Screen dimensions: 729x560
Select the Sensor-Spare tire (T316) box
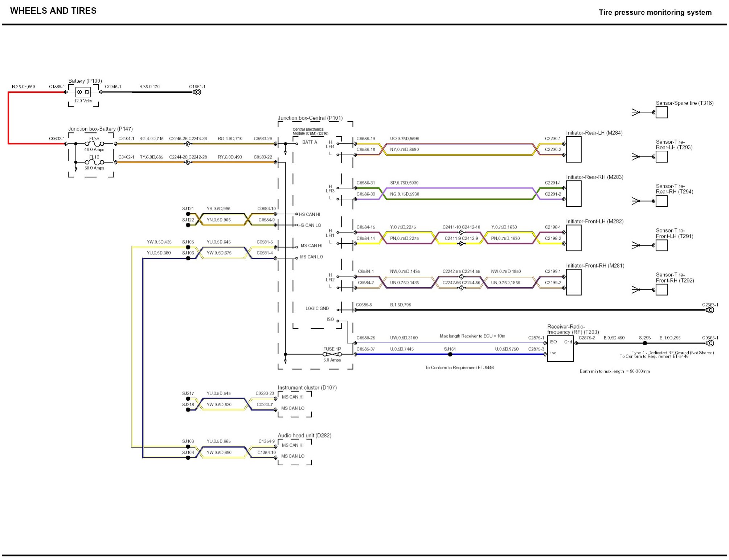point(662,112)
